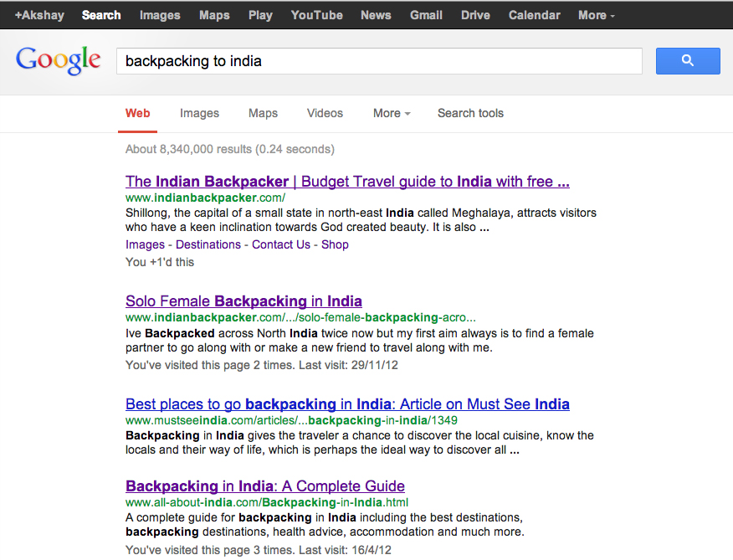Click the 'Ive Backpacked across North India' snippet
The height and width of the screenshot is (560, 733).
(x=360, y=340)
